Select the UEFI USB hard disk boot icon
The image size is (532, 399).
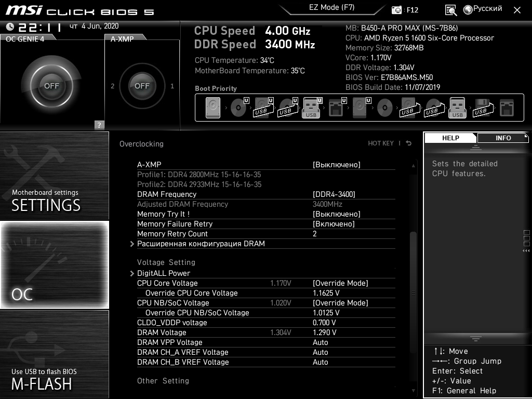(x=263, y=108)
